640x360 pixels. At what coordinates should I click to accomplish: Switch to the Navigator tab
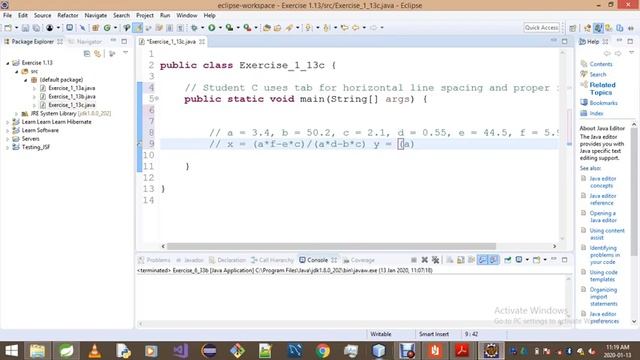pos(85,42)
